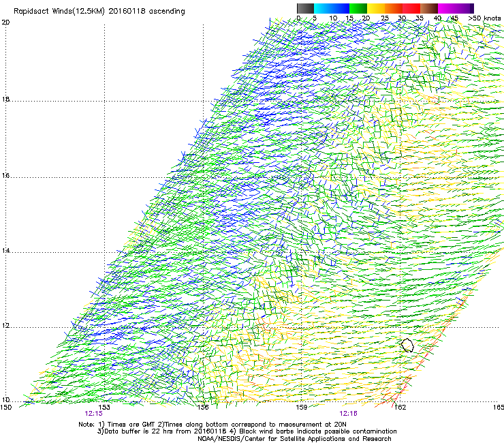Click the latitude label 20

tap(5, 22)
